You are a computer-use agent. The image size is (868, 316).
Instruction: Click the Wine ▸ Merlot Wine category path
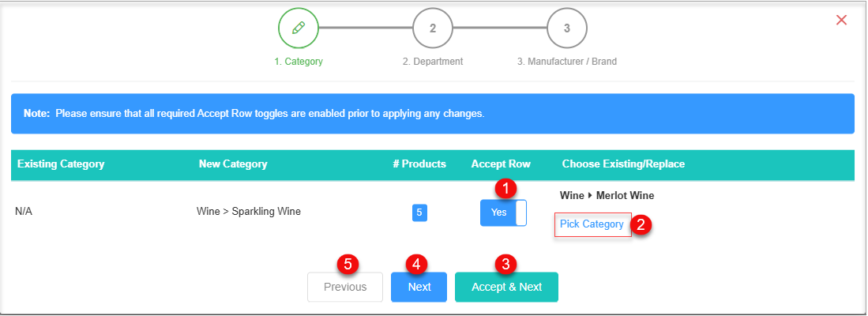(607, 195)
